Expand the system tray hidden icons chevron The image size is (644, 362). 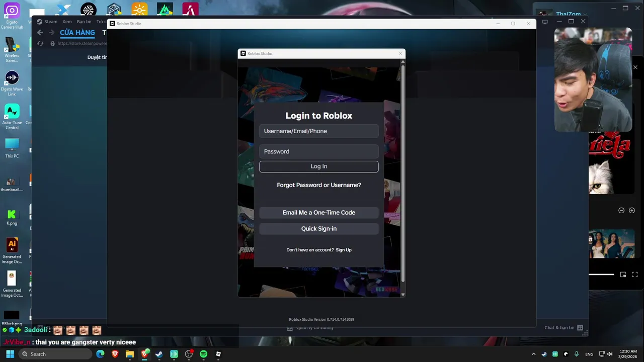533,354
